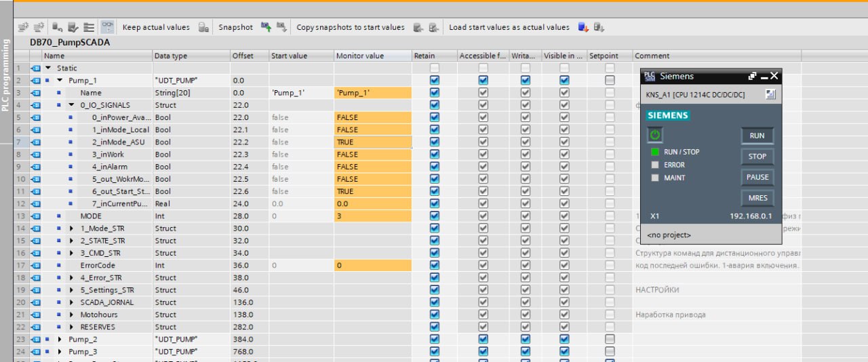Expand the 3_CMD_STR struct

72,253
